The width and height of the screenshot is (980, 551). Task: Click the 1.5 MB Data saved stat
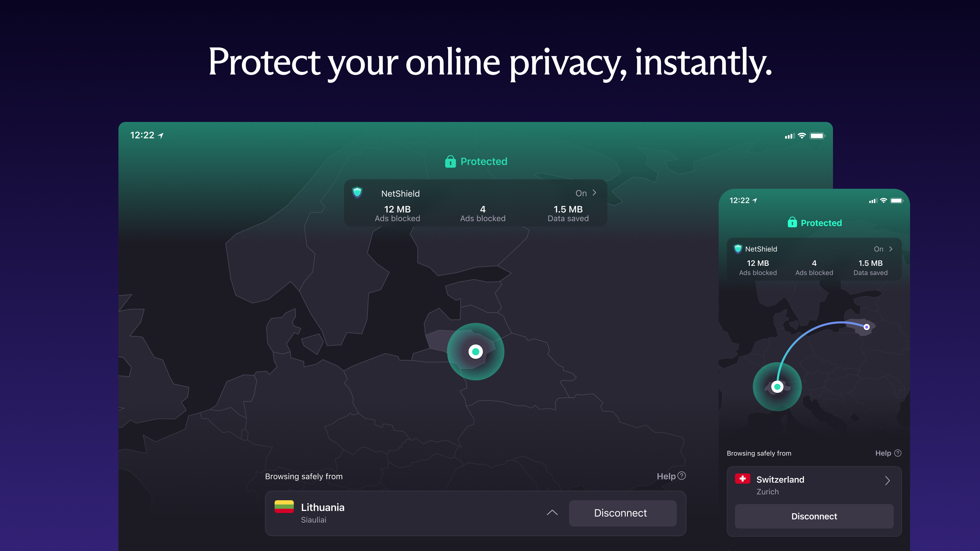[x=568, y=213]
